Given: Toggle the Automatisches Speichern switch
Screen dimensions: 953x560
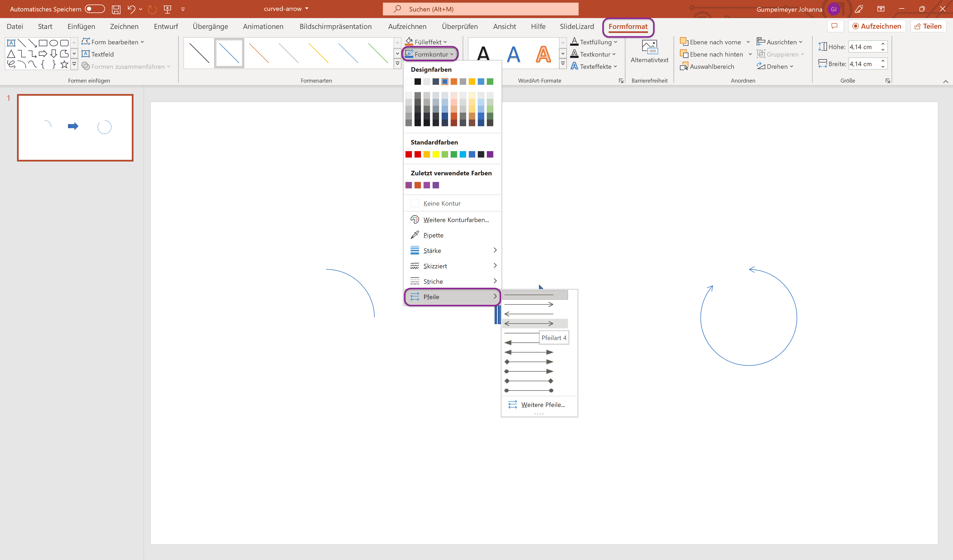Looking at the screenshot, I should (x=95, y=9).
